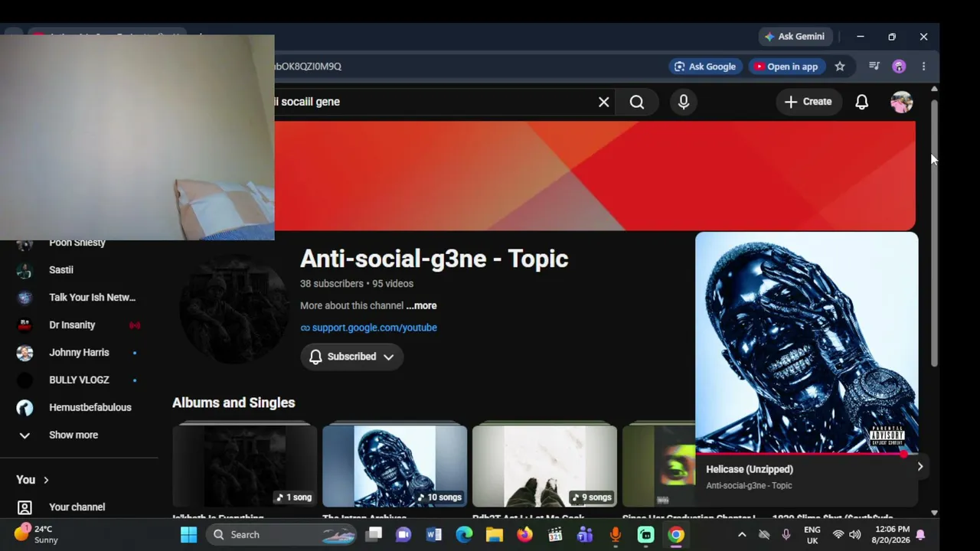Click scrollbar down arrow
The width and height of the screenshot is (980, 551).
934,513
